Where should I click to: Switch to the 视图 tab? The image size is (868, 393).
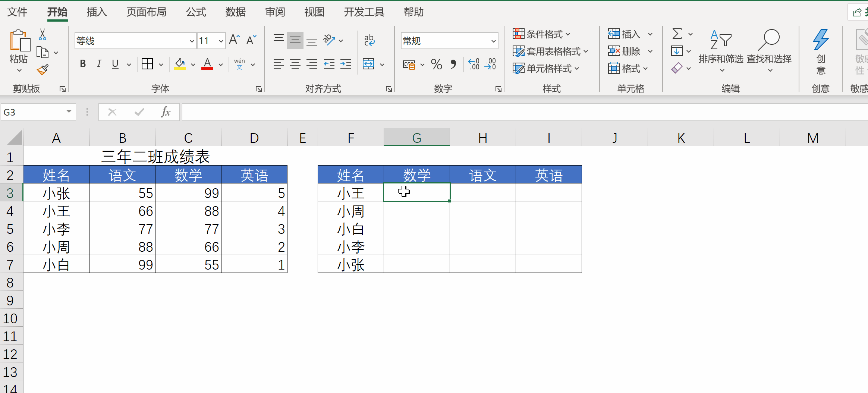point(314,12)
